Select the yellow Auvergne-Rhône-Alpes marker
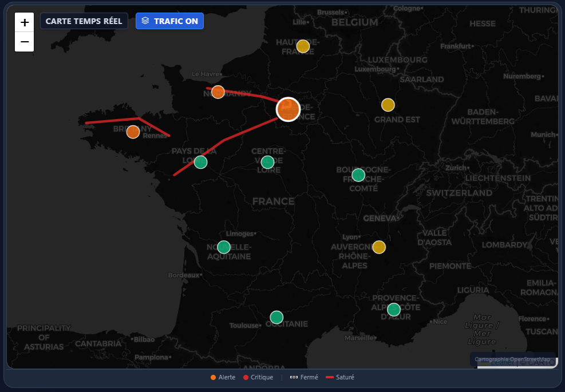The height and width of the screenshot is (392, 565). pos(379,247)
